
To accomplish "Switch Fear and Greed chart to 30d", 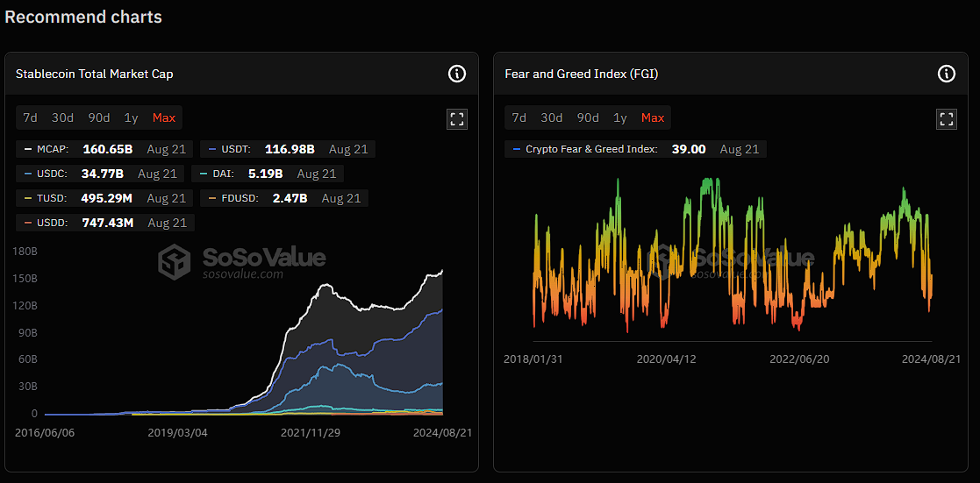I will click(552, 117).
